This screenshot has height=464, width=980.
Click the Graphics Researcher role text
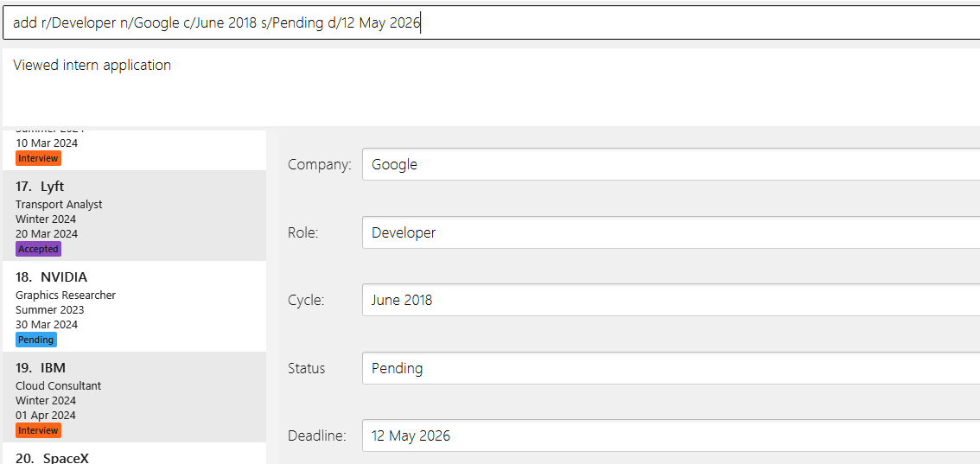tap(66, 295)
